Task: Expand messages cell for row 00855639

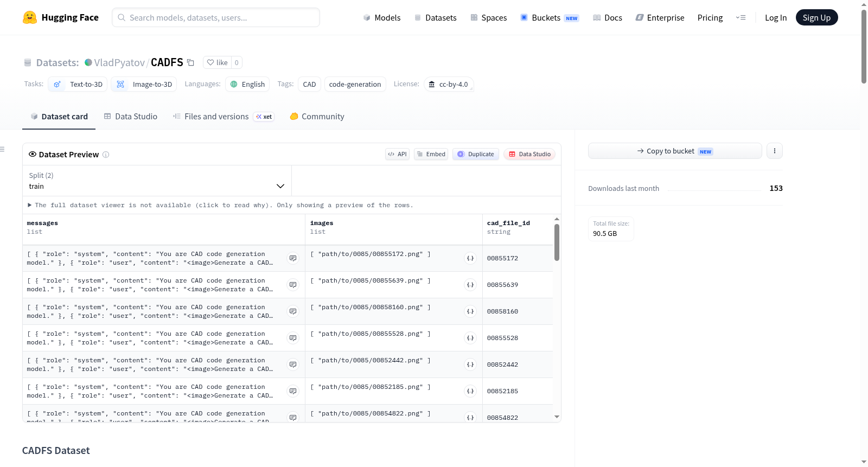Action: pyautogui.click(x=293, y=285)
